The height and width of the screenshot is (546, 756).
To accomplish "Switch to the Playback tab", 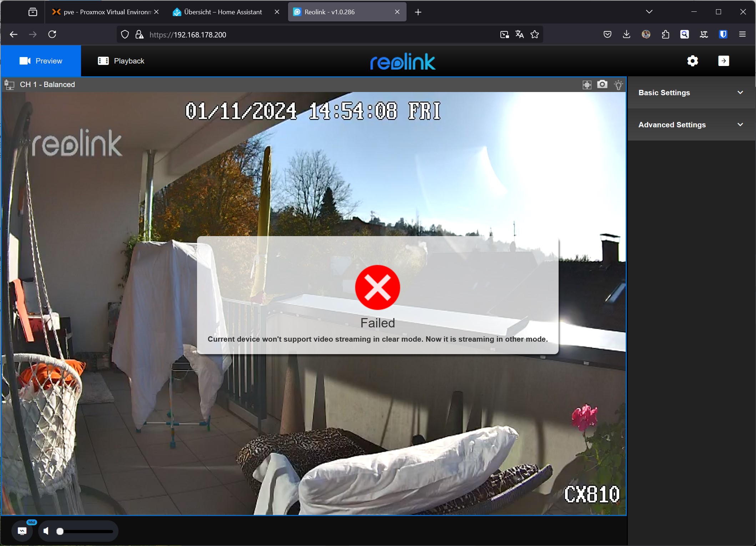I will tap(121, 61).
